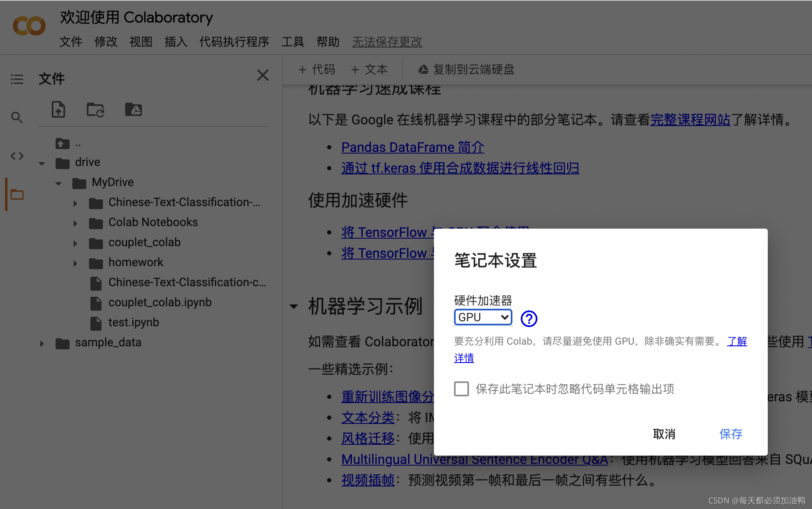Click the sample_data folder icon
812x509 pixels.
63,343
